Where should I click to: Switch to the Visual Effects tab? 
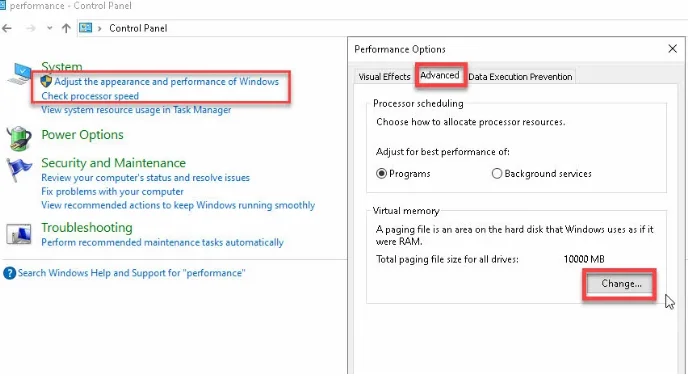click(384, 77)
